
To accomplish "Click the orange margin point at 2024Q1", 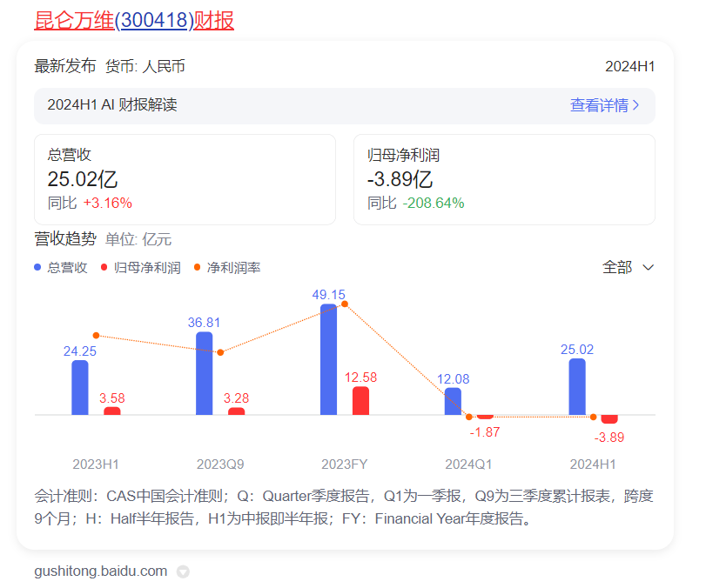I will (x=468, y=417).
